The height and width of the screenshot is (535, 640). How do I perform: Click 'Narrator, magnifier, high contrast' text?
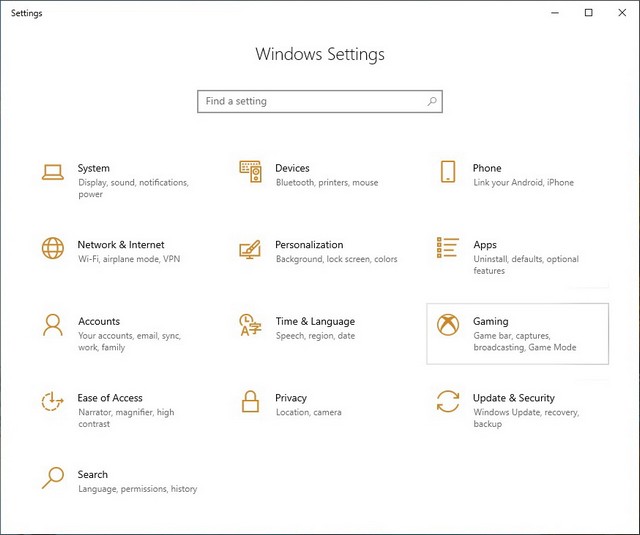tap(126, 418)
